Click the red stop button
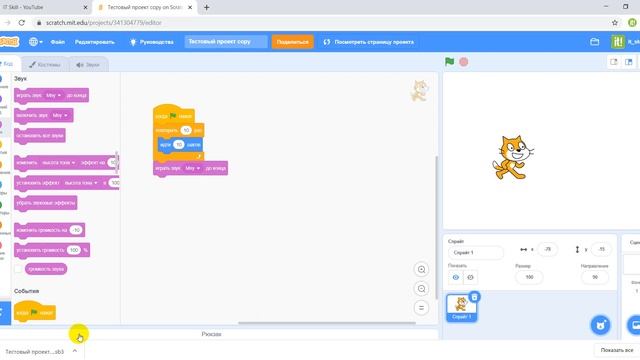Viewport: 640px width, 360px height. click(x=464, y=62)
